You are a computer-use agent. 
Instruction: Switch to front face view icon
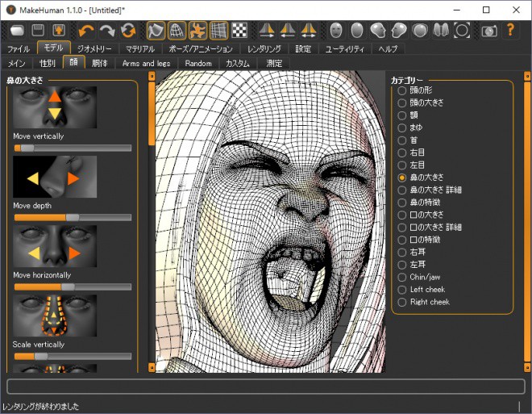point(336,31)
